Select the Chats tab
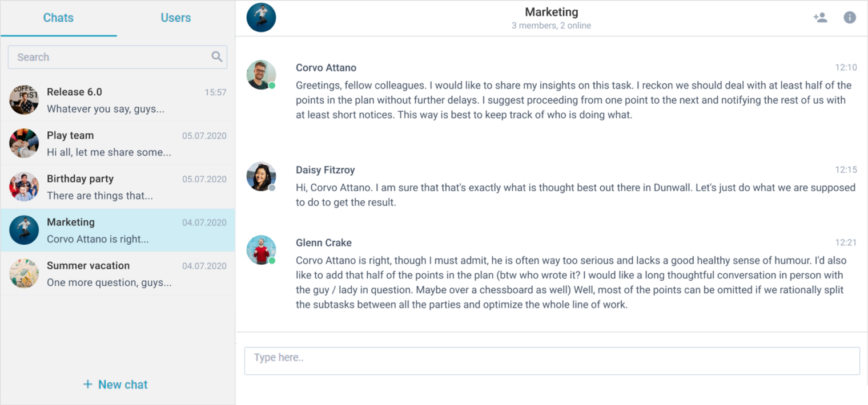868x405 pixels. pyautogui.click(x=58, y=18)
